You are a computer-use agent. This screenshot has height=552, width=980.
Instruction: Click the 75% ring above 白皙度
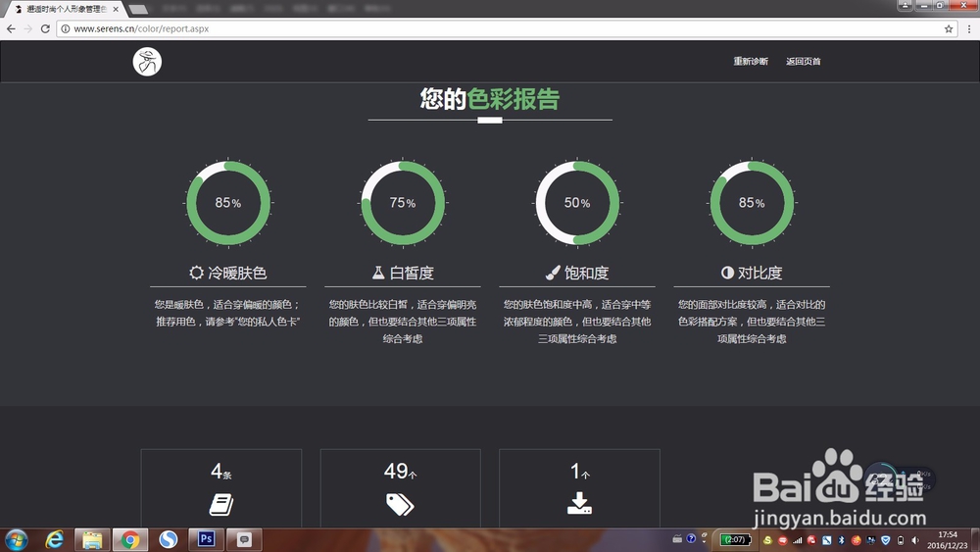[403, 203]
